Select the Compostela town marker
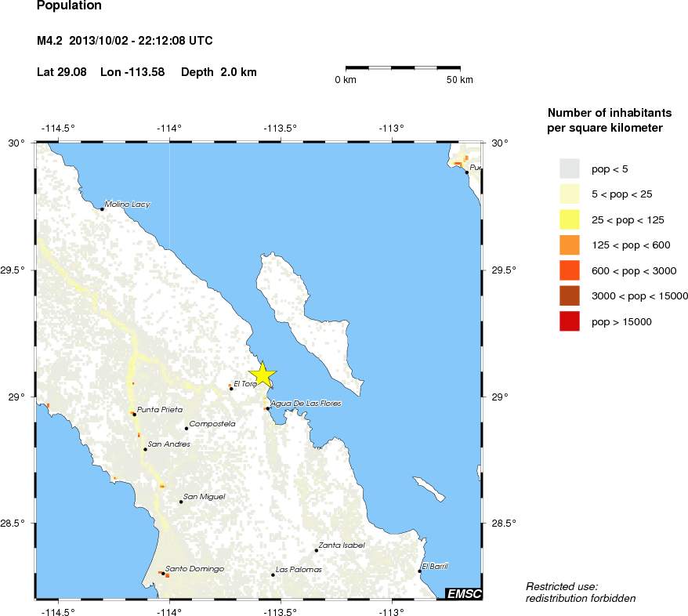The height and width of the screenshot is (616, 688). click(x=186, y=429)
